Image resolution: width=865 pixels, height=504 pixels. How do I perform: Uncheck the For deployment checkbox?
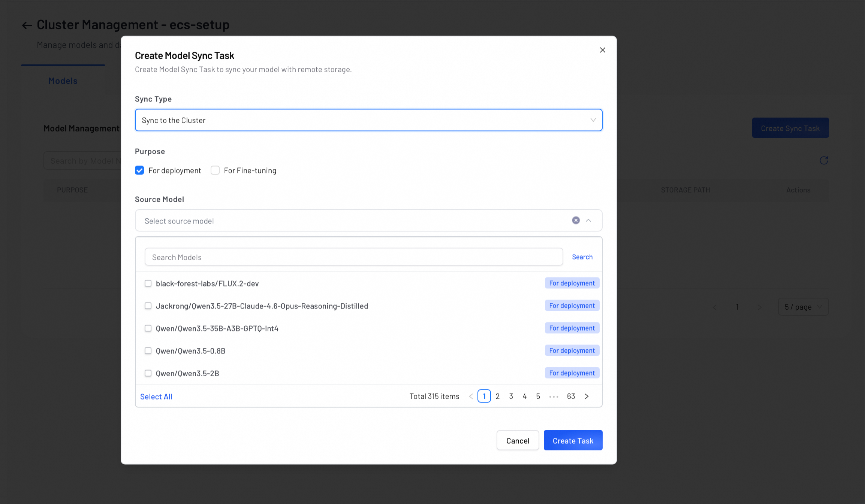point(139,170)
